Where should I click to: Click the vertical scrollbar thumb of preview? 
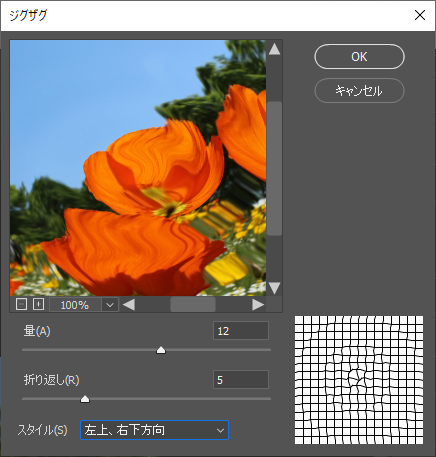tap(274, 168)
